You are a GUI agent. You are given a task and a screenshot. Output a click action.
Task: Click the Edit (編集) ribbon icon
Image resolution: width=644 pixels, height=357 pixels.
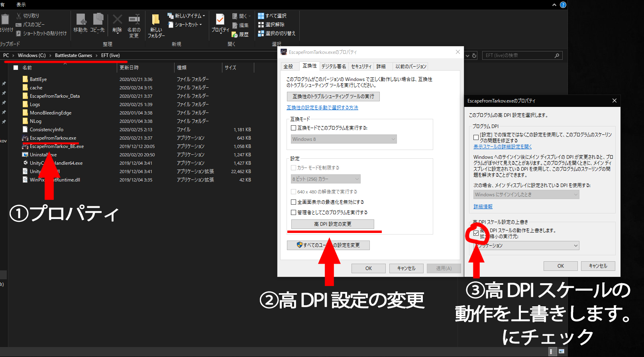pyautogui.click(x=235, y=25)
